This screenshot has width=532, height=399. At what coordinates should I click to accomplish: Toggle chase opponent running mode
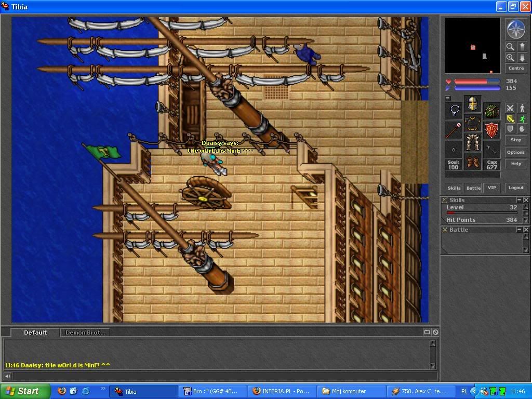point(522,119)
